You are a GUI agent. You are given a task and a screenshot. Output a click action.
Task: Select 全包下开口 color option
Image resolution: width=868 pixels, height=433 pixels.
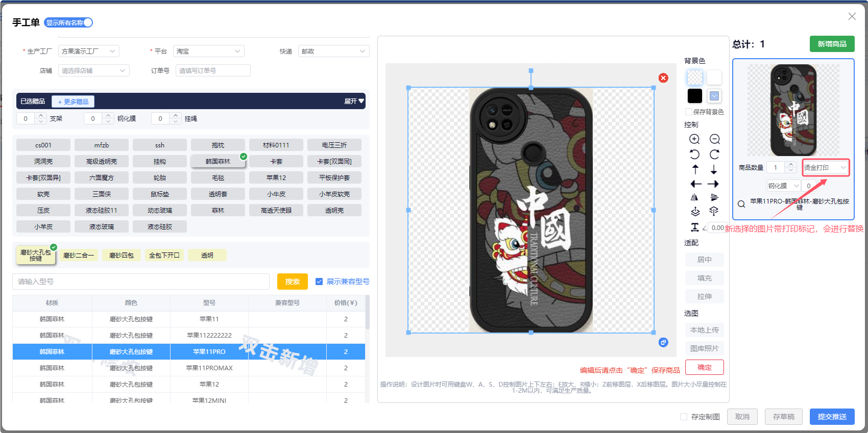coord(164,255)
